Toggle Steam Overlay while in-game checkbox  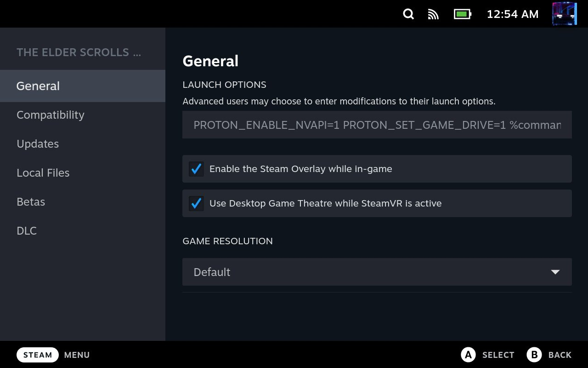coord(197,169)
